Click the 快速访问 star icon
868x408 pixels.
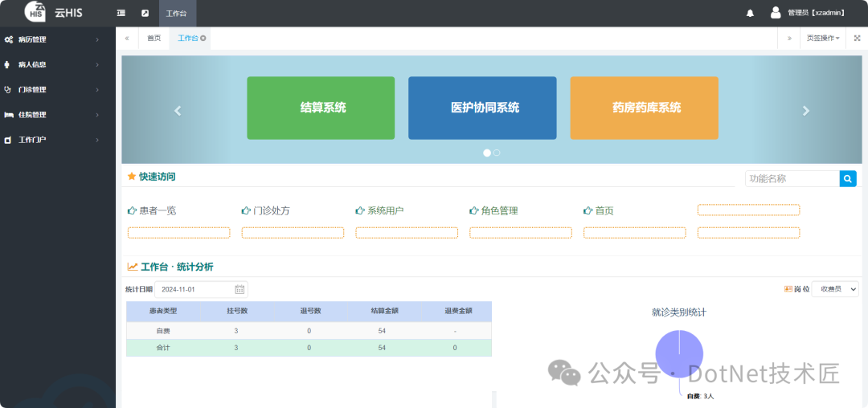click(x=132, y=177)
